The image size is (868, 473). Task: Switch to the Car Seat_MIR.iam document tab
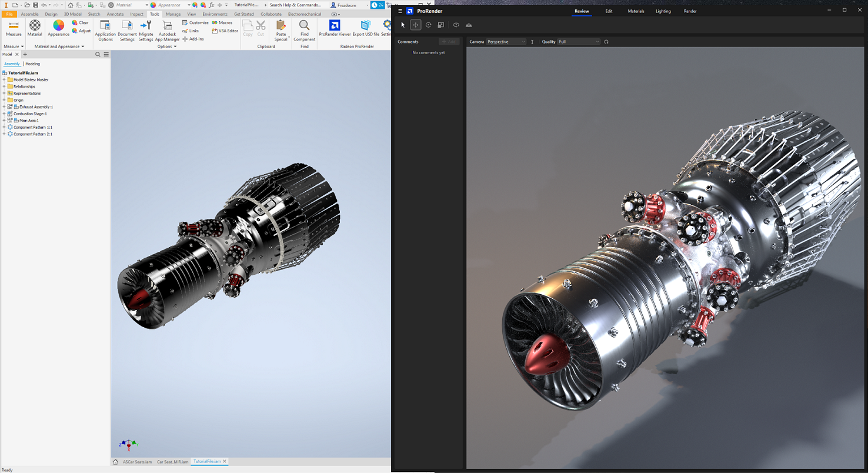coord(172,462)
